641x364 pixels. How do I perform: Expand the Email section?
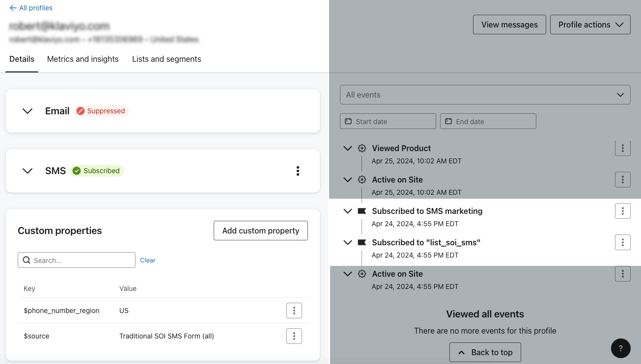28,111
